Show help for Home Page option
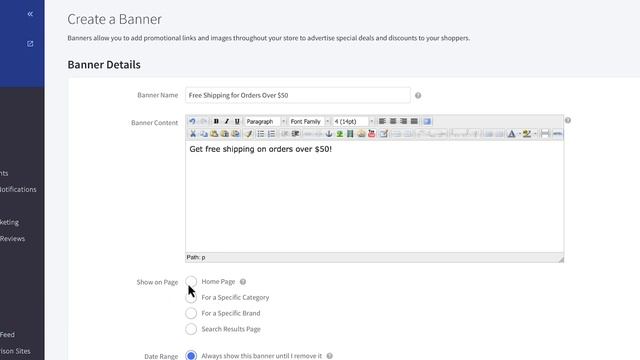The height and width of the screenshot is (360, 640). 243,282
